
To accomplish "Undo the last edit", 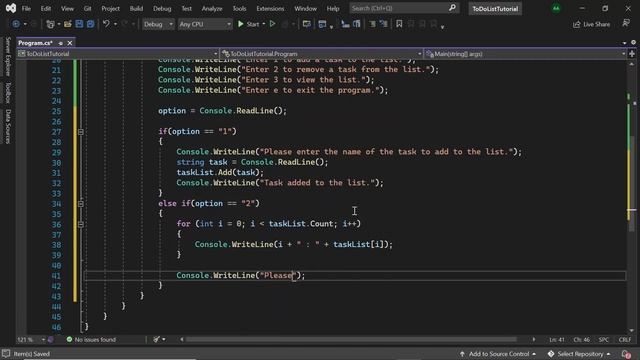I will pos(106,24).
